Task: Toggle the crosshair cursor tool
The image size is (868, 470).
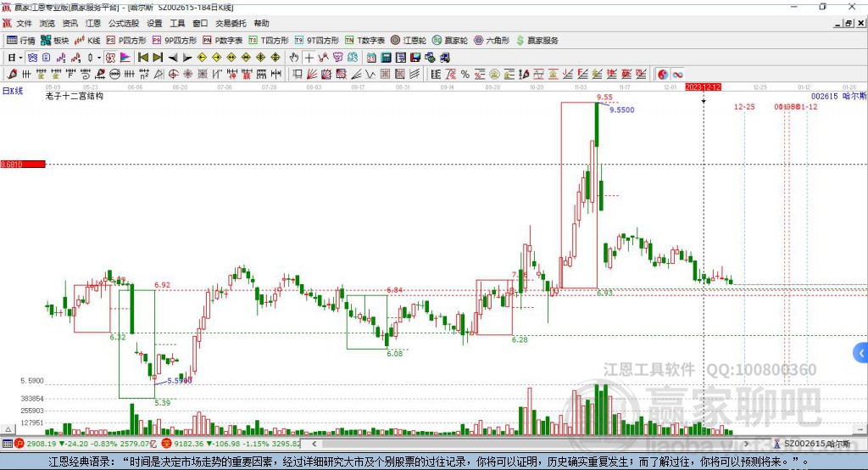Action: pos(309,58)
